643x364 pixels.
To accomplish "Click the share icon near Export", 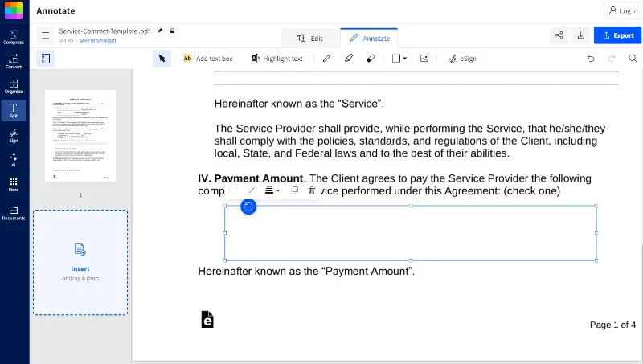I will click(559, 35).
